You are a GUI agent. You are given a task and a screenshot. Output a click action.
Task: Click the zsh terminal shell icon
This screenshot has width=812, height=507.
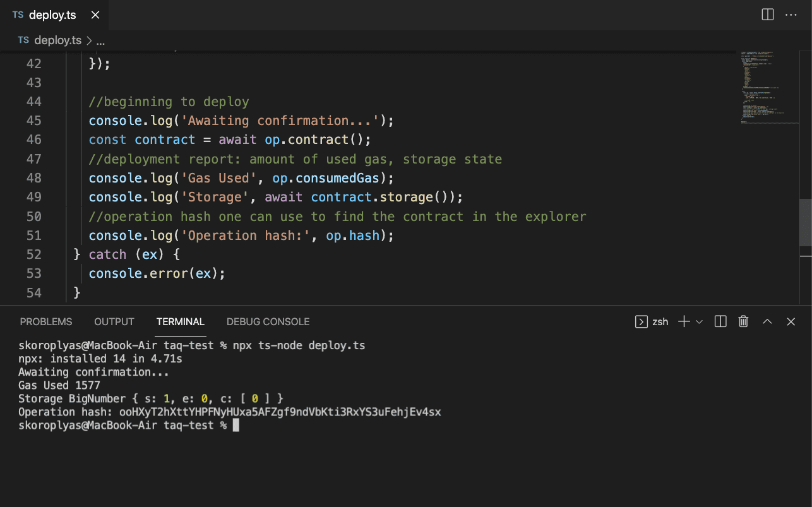(641, 322)
